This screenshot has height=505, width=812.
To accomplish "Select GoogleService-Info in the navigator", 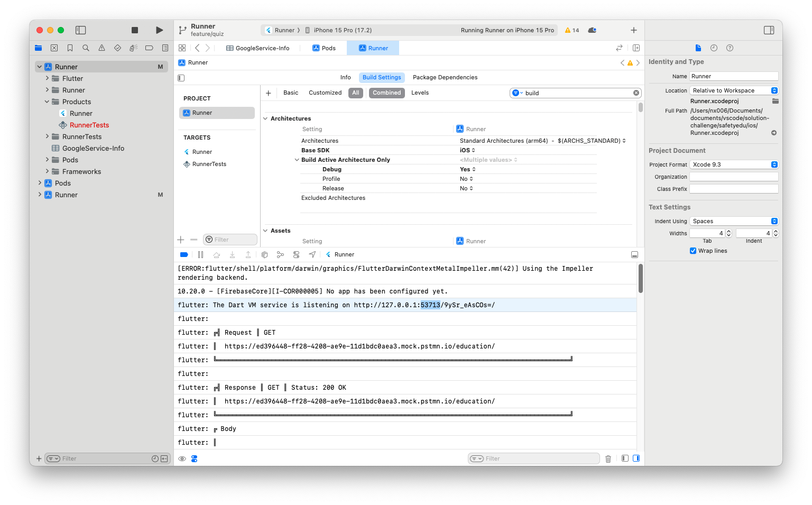I will coord(93,148).
